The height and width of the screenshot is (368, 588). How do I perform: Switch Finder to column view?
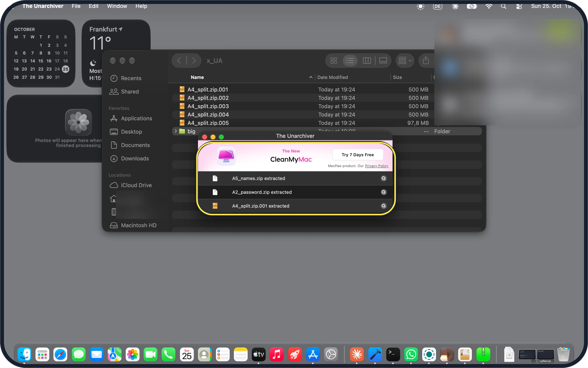click(366, 61)
